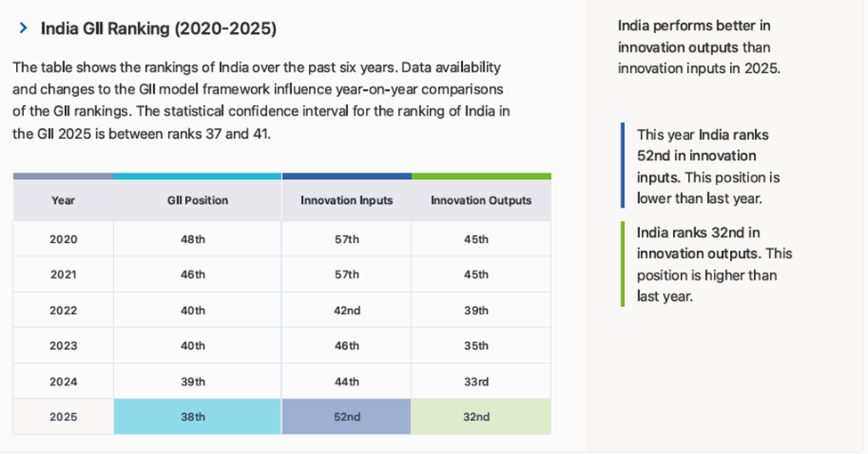The image size is (868, 454).
Task: Click the 2020 year row cell
Action: point(63,239)
